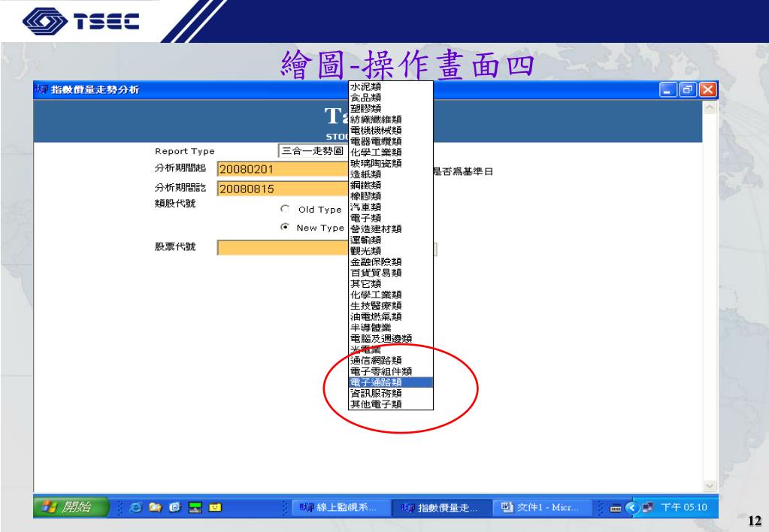The height and width of the screenshot is (532, 769).
Task: Pick 造紙類 in the dropdown list
Action: click(x=390, y=174)
